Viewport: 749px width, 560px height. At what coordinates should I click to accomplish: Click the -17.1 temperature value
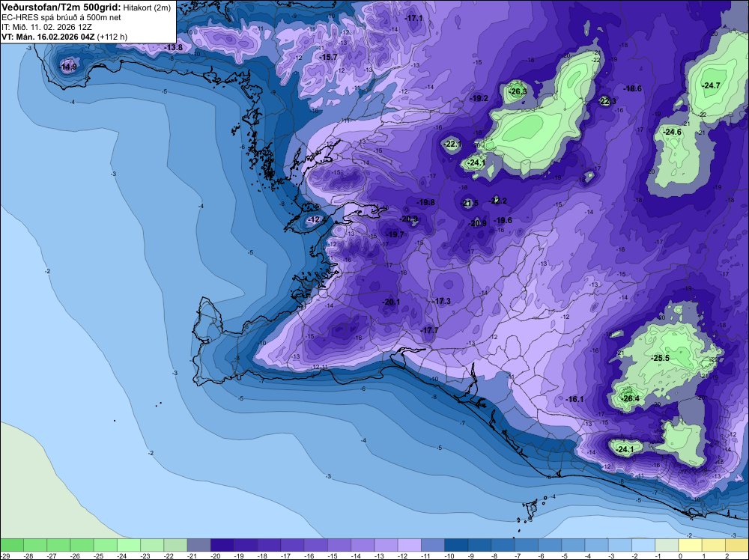[x=413, y=18]
